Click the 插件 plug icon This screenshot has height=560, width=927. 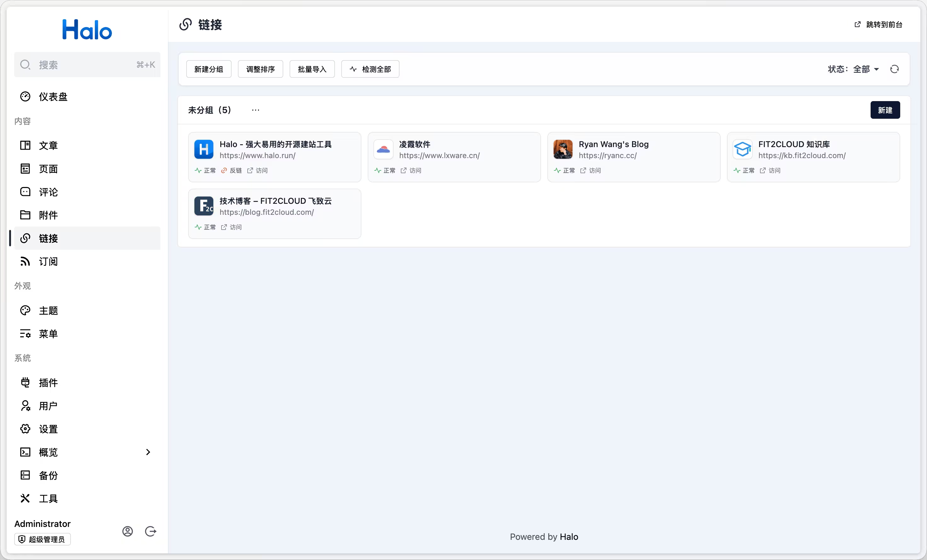click(x=25, y=382)
